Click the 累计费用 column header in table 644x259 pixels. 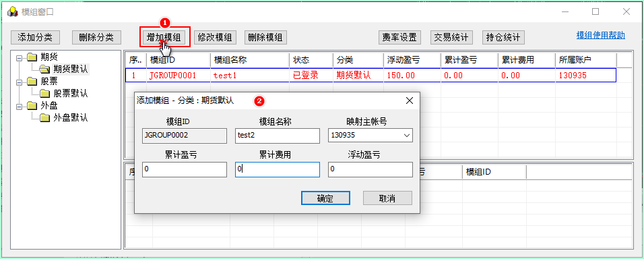(526, 59)
